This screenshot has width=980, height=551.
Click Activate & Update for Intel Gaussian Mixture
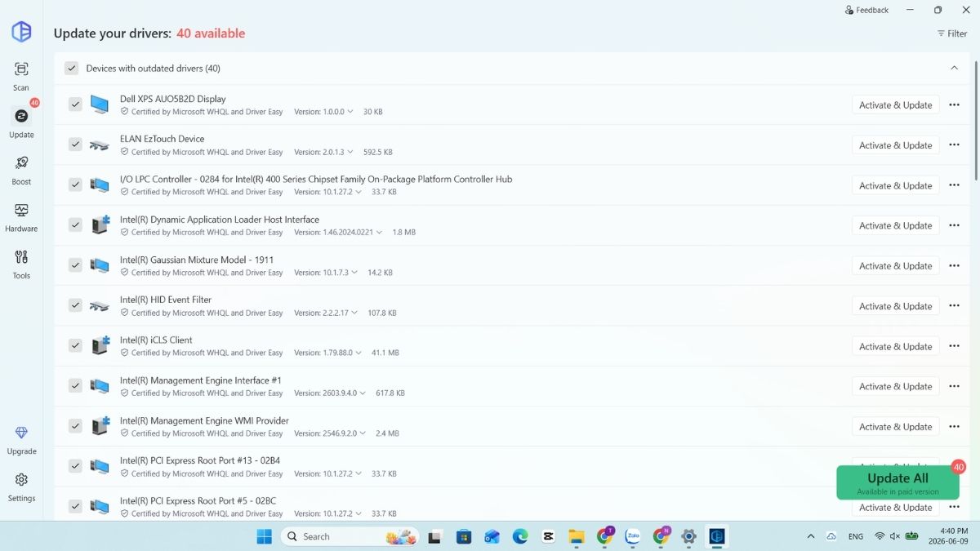click(x=895, y=266)
